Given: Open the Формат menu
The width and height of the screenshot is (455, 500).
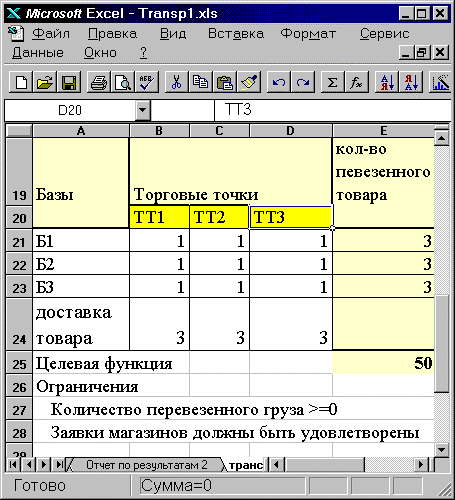Looking at the screenshot, I should (308, 34).
